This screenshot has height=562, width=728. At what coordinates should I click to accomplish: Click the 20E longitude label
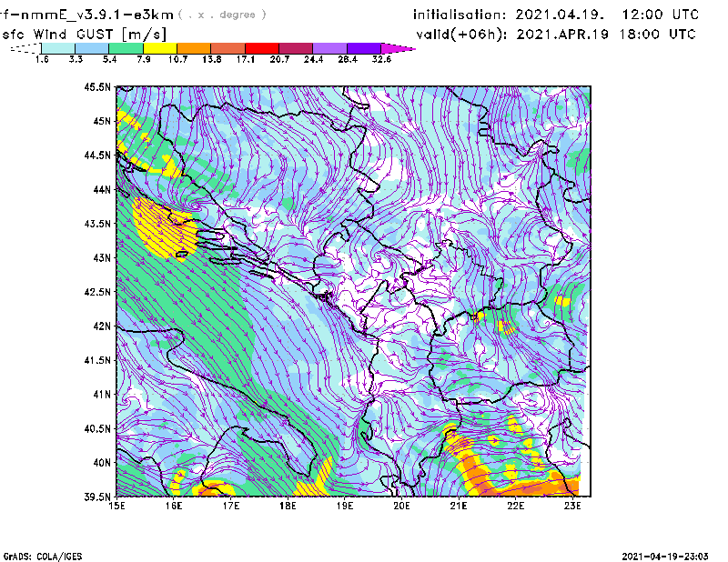[x=401, y=506]
